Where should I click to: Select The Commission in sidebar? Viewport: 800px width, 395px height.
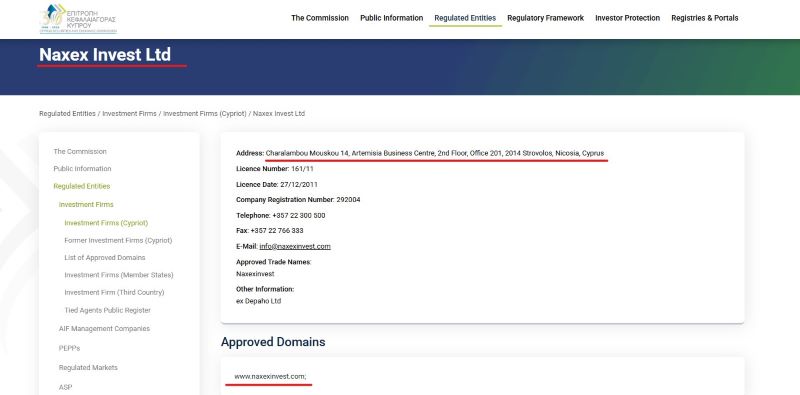click(x=80, y=152)
